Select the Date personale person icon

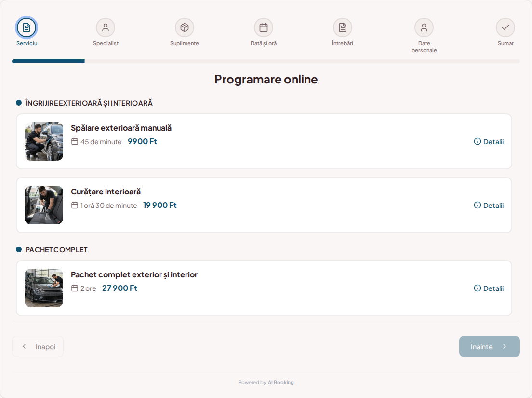point(424,27)
